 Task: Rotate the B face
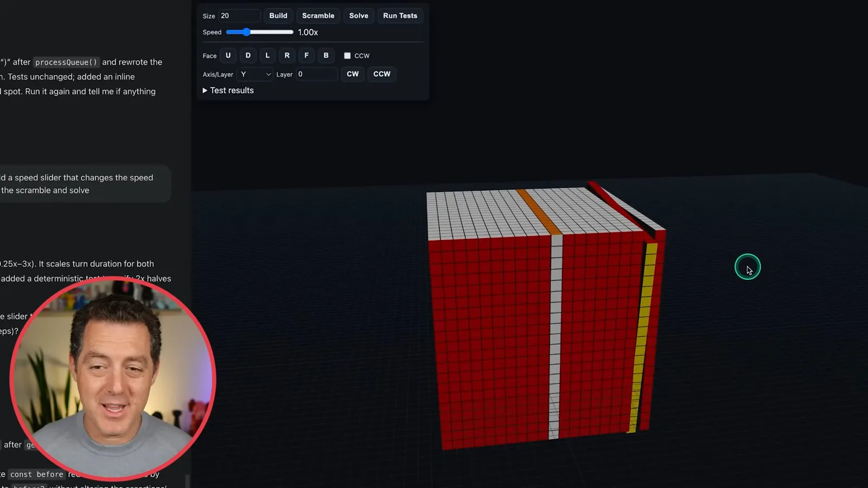click(326, 55)
